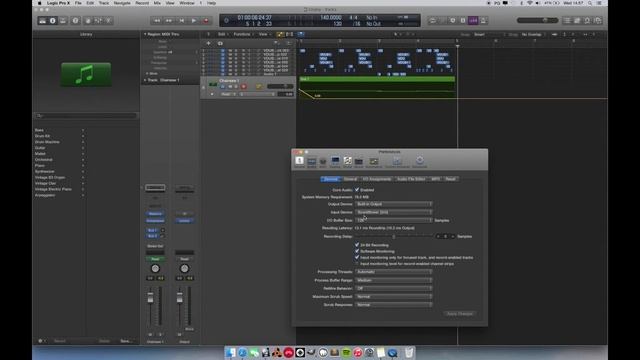The width and height of the screenshot is (640, 360).
Task: Open Automation pane in Preferences toolbar
Action: tap(373, 162)
